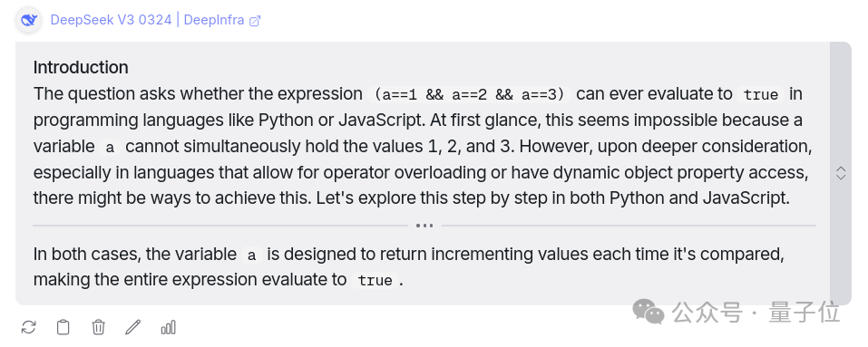Screen dimensions: 868x347
Task: Click the 量子位 watermark text
Action: point(805,313)
